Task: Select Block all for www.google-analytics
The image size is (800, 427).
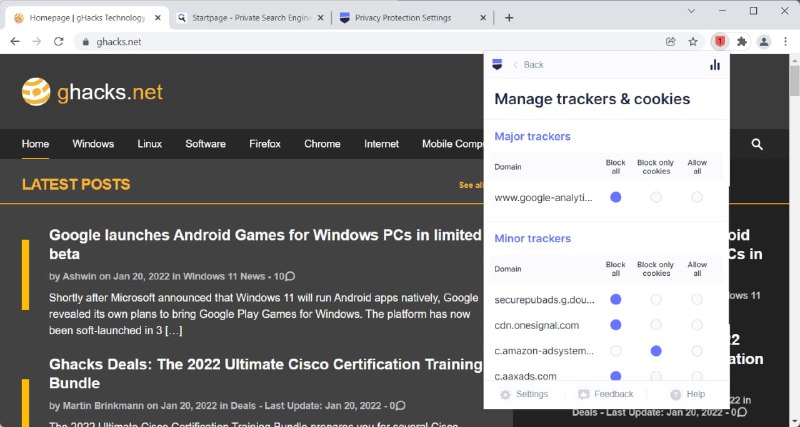Action: (x=616, y=197)
